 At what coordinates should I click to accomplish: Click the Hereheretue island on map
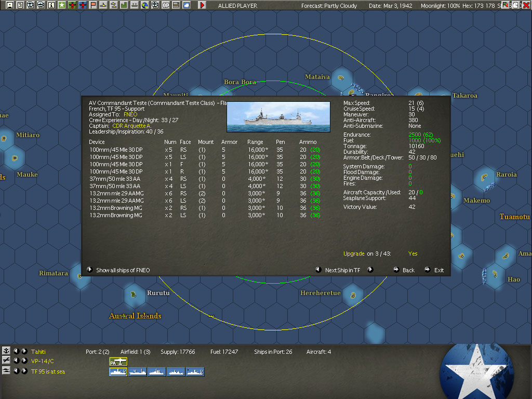point(353,296)
